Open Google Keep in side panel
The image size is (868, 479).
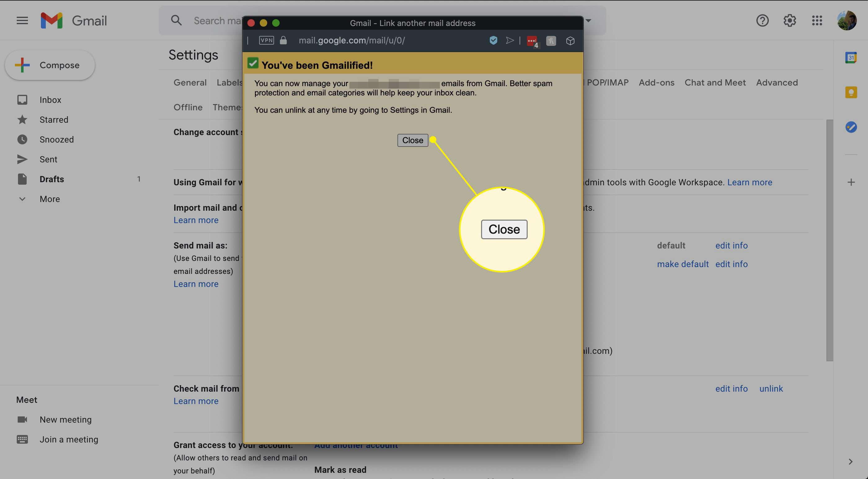[x=851, y=92]
